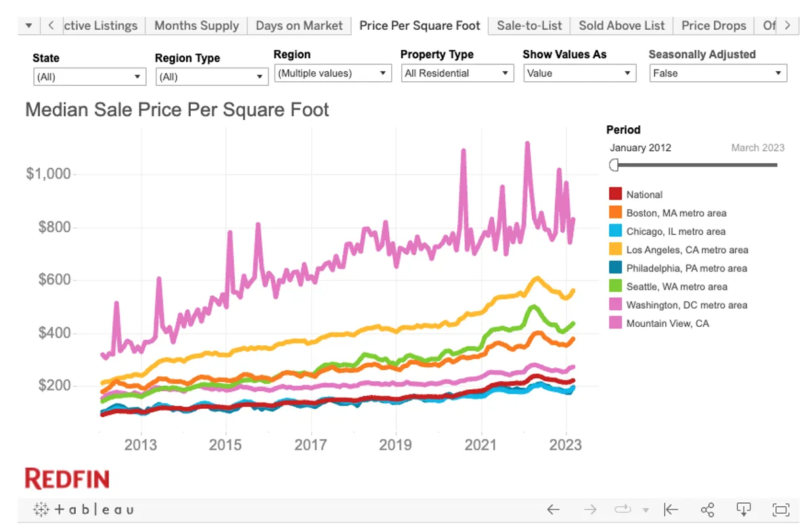Open the Show Values As dropdown
The height and width of the screenshot is (532, 812).
coord(579,73)
